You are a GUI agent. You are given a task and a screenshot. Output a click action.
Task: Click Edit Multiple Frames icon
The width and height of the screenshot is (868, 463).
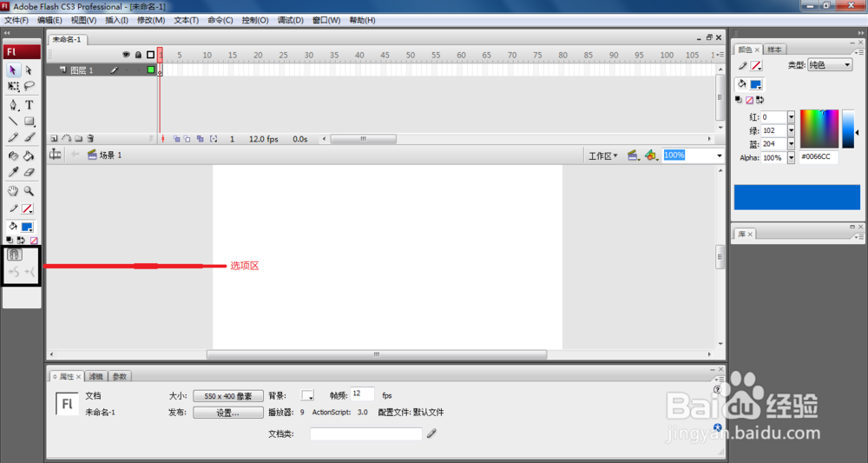click(200, 139)
